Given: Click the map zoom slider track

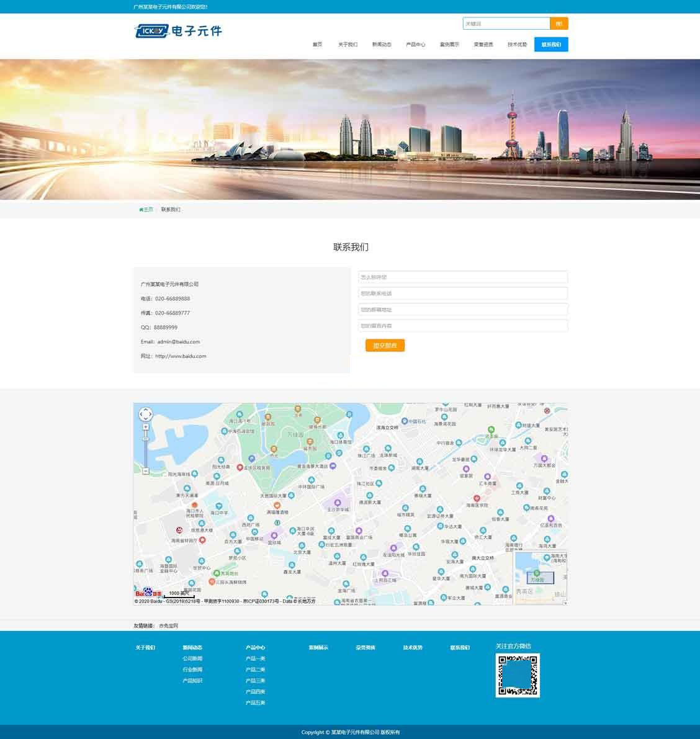Looking at the screenshot, I should [146, 450].
